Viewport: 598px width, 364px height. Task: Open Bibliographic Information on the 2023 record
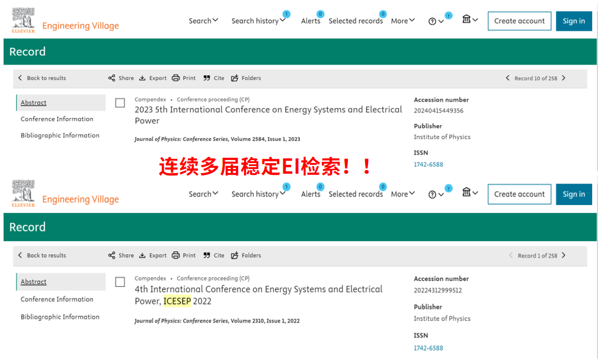point(60,135)
